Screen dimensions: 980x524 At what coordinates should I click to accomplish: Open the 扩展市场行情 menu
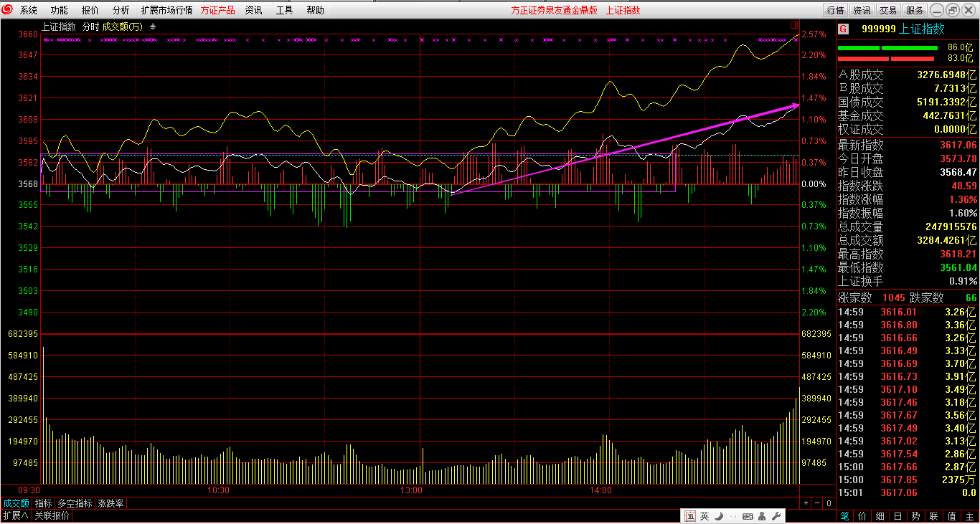pos(166,10)
